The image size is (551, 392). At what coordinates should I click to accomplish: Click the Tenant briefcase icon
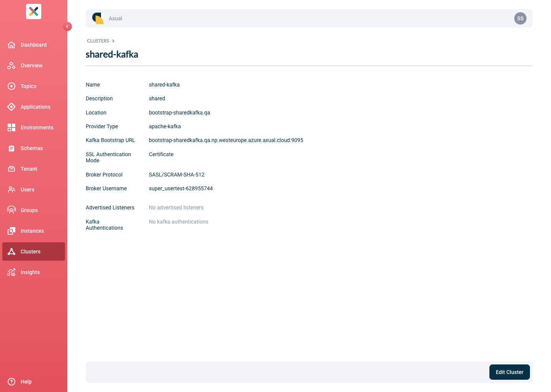click(x=11, y=169)
